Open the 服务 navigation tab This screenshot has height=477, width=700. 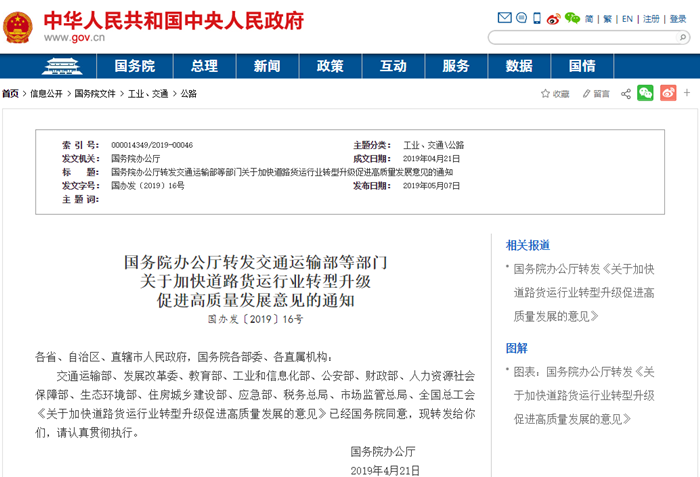coord(456,66)
